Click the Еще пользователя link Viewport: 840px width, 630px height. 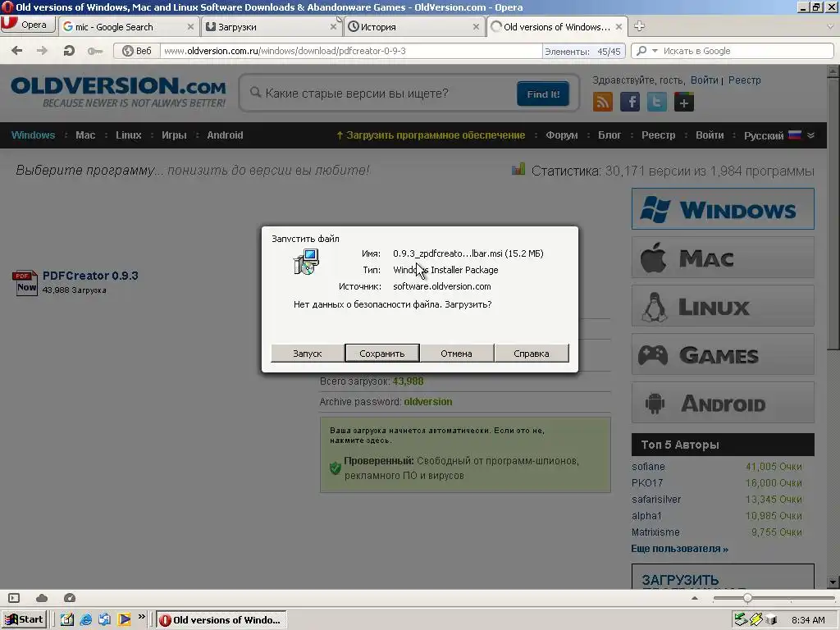679,549
